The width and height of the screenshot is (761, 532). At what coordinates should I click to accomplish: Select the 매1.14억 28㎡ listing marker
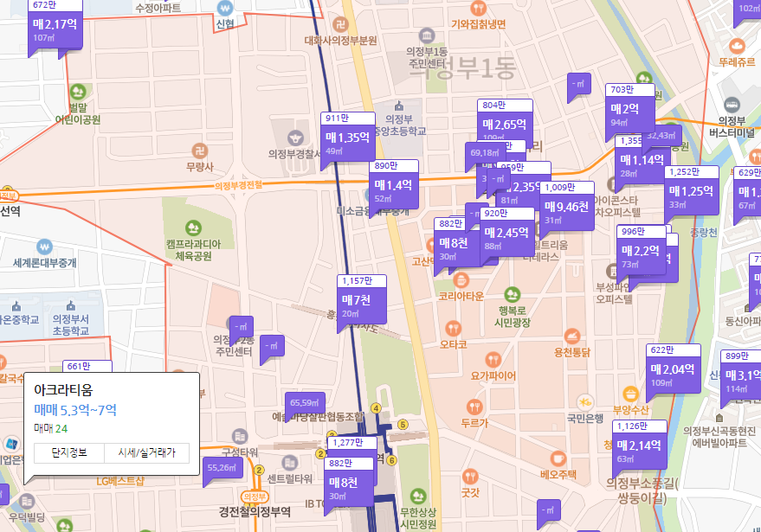point(642,165)
